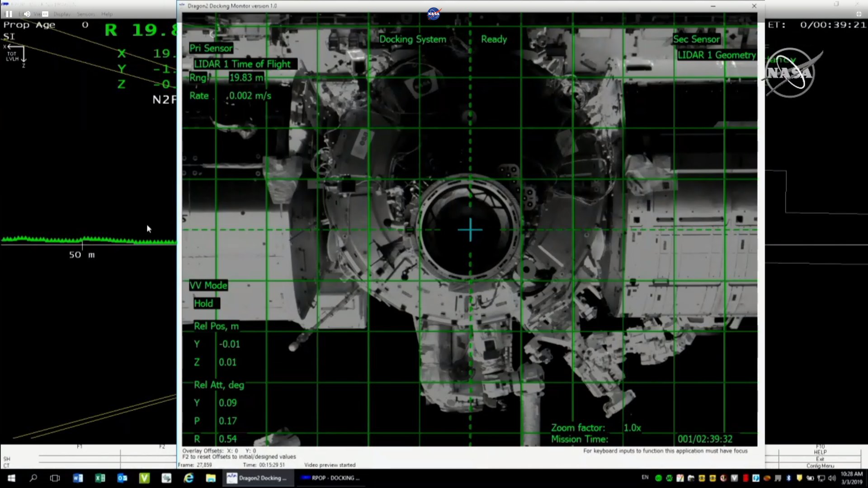Click the Bluetooth icon in the system tray

pyautogui.click(x=788, y=478)
